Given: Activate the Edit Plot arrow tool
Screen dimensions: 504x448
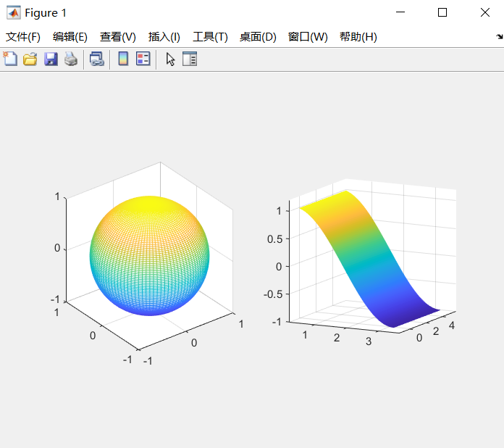Looking at the screenshot, I should (x=170, y=59).
